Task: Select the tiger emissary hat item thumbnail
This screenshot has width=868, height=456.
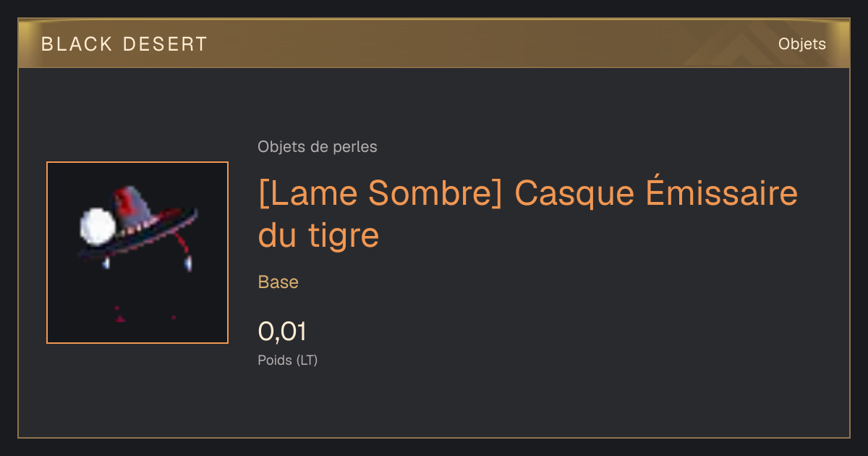Action: [137, 253]
